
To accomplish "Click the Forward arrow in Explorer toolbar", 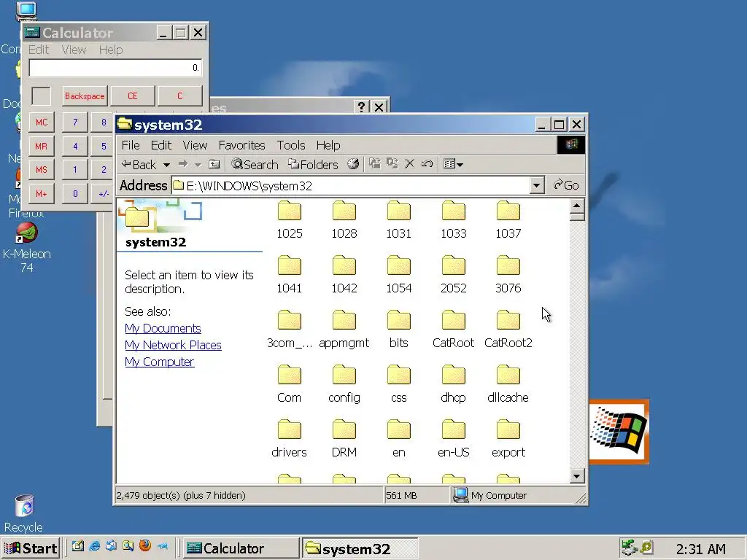I will 183,164.
